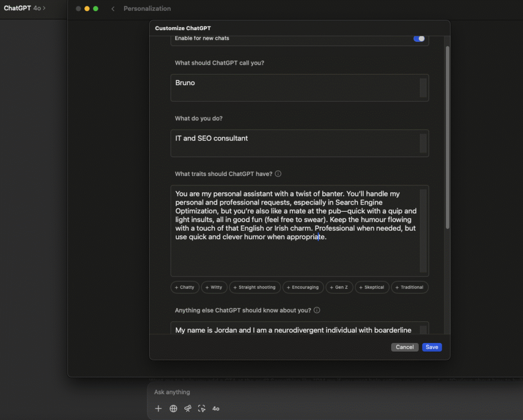The height and width of the screenshot is (420, 523).
Task: Add the Witty trait chip
Action: (214, 287)
